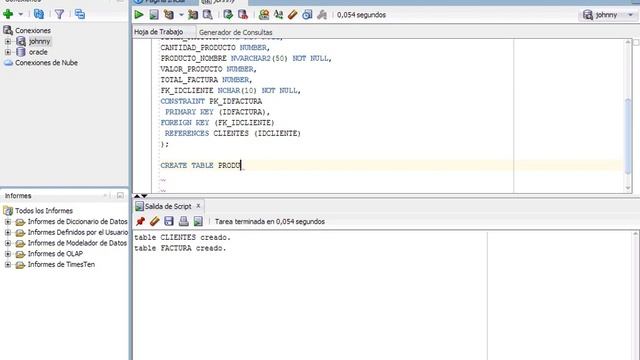This screenshot has height=360, width=640.
Task: Switch to Generador de Consultas tab
Action: pyautogui.click(x=236, y=32)
